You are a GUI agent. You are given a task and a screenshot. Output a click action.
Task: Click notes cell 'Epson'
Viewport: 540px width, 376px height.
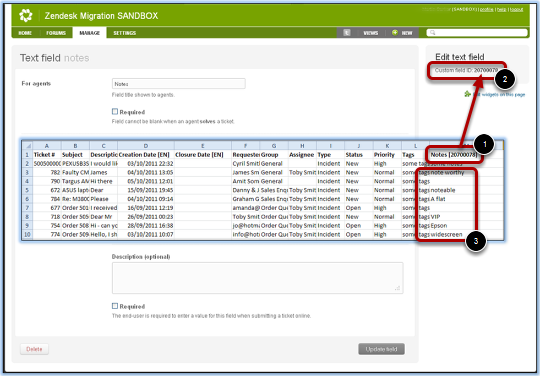[439, 226]
